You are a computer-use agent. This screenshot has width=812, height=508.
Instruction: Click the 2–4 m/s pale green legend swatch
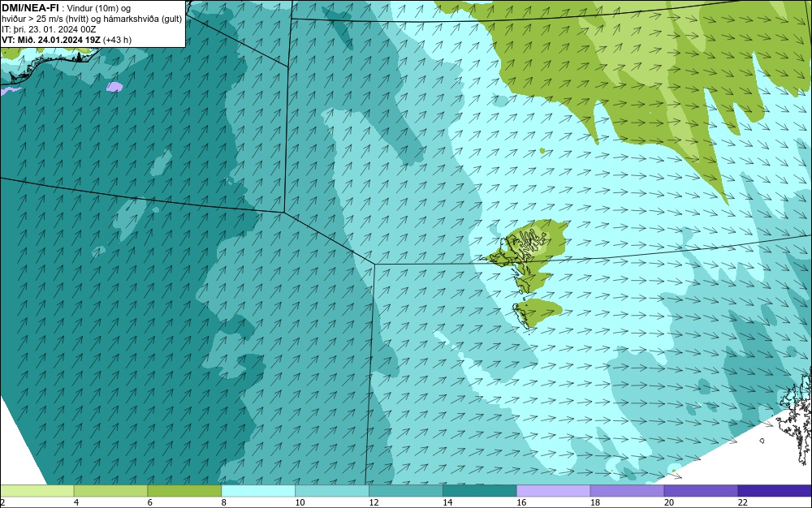pos(37,490)
